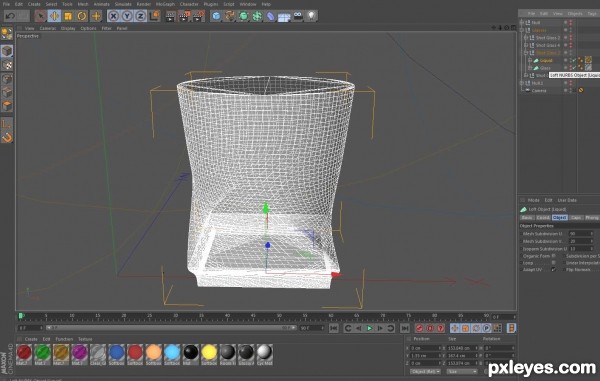
Task: Select the Live Selection arrow tool
Action: pos(40,16)
